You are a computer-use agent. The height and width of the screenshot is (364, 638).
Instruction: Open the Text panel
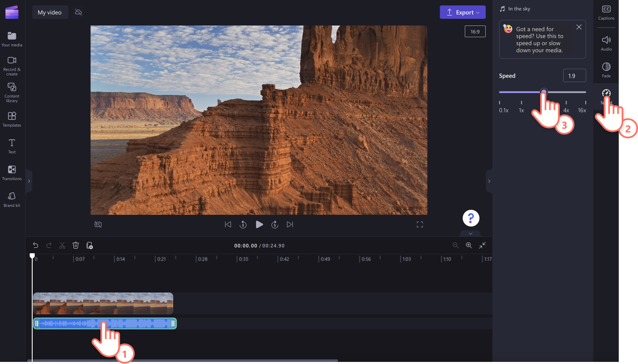coord(12,146)
